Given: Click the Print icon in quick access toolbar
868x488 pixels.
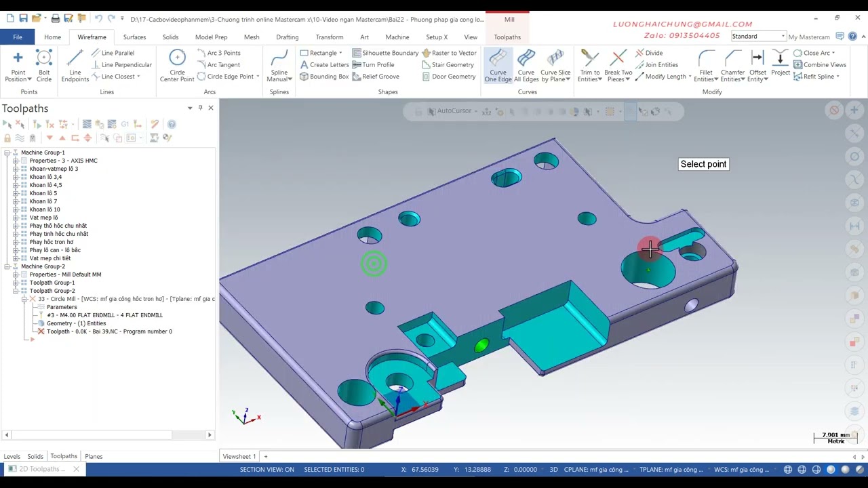Looking at the screenshot, I should pyautogui.click(x=56, y=18).
